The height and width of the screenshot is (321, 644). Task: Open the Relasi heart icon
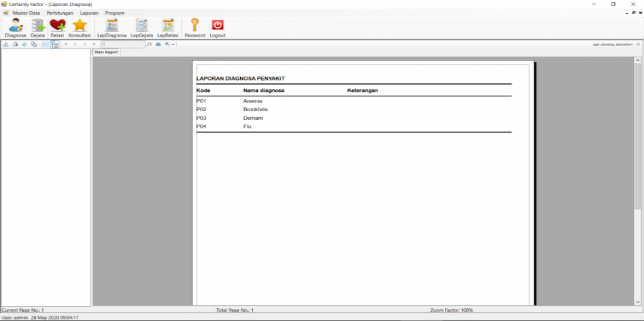[57, 29]
